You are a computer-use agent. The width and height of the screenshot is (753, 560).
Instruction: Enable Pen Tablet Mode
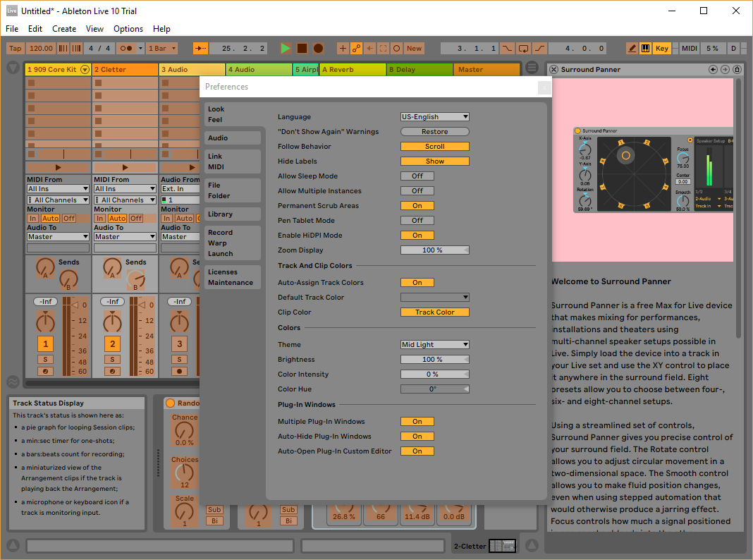pyautogui.click(x=417, y=221)
